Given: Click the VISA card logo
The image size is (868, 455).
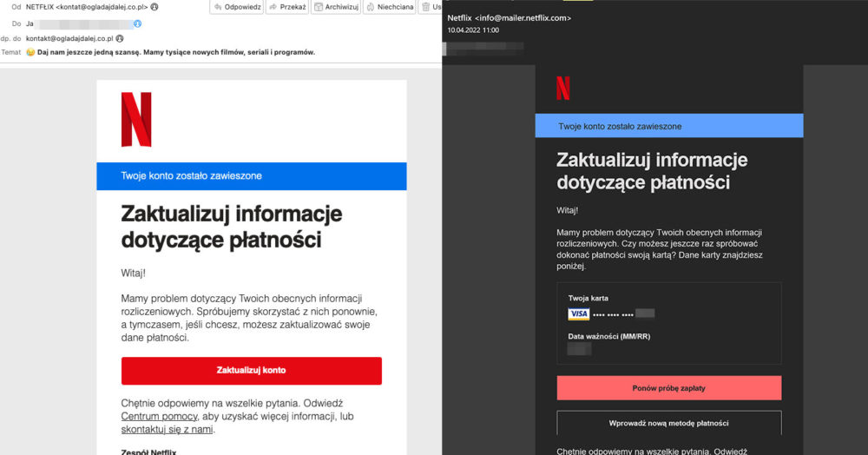Looking at the screenshot, I should (578, 313).
